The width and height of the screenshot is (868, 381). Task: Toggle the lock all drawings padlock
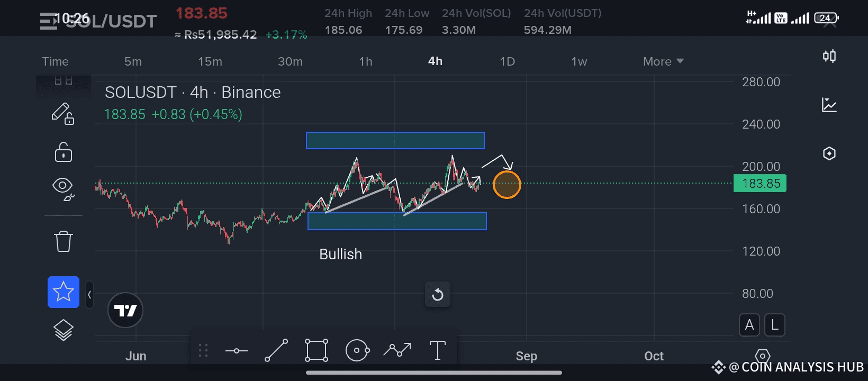64,152
